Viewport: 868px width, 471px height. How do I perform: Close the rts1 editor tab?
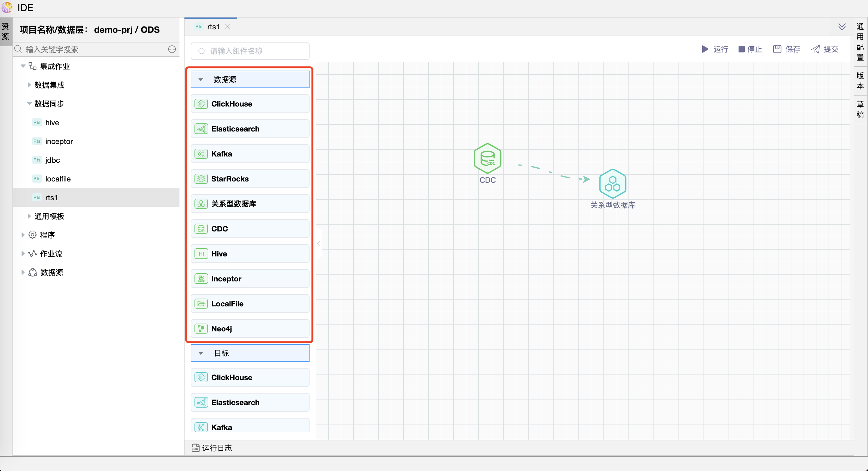tap(227, 27)
